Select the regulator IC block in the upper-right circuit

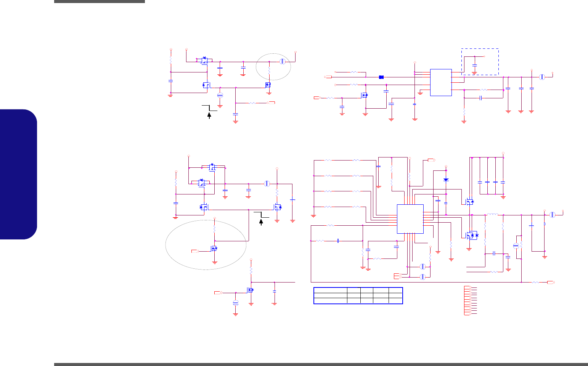pos(441,82)
